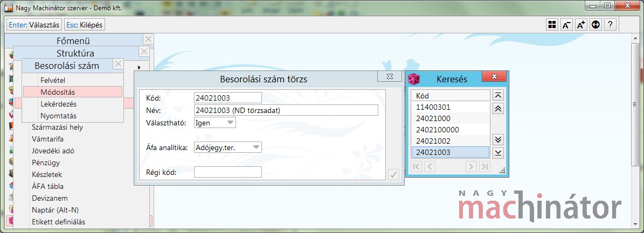Open Jövedéki adó menu item

coord(53,151)
